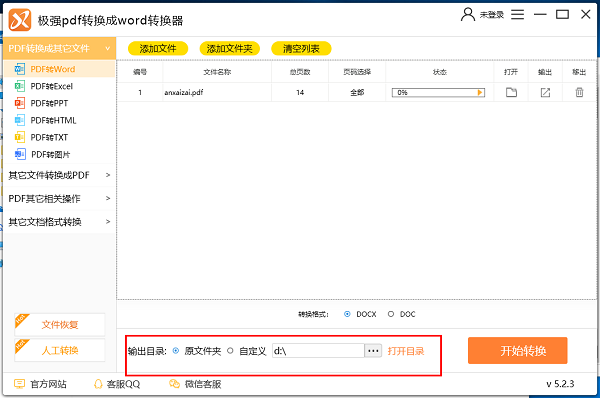The image size is (600, 398).
Task: Select DOC conversion format
Action: click(x=391, y=314)
